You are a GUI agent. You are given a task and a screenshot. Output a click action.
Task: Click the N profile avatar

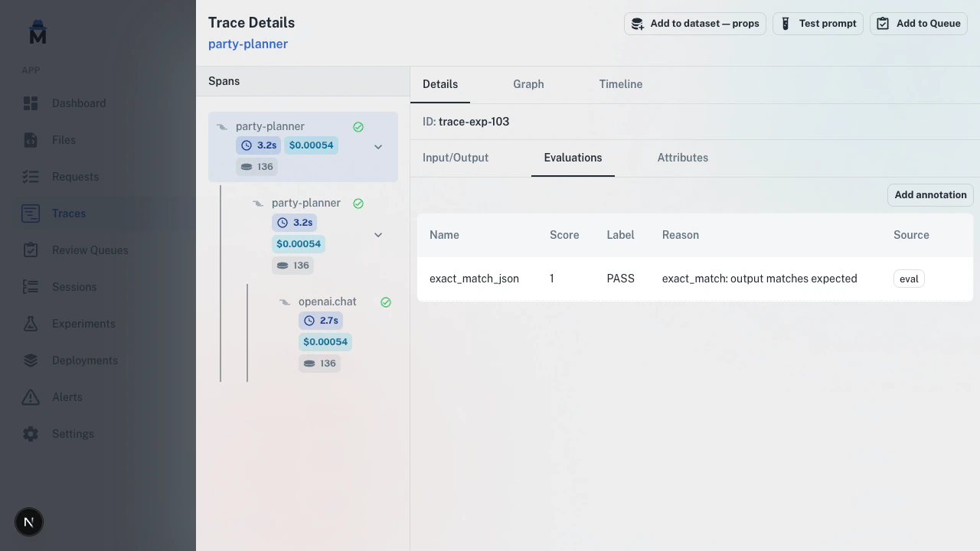pos(28,522)
